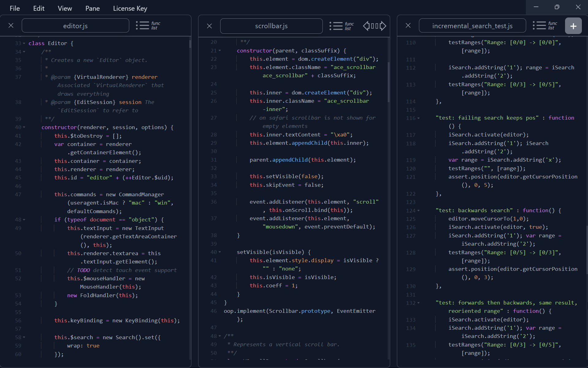
Task: Open func list for editor.js pane
Action: tap(148, 25)
